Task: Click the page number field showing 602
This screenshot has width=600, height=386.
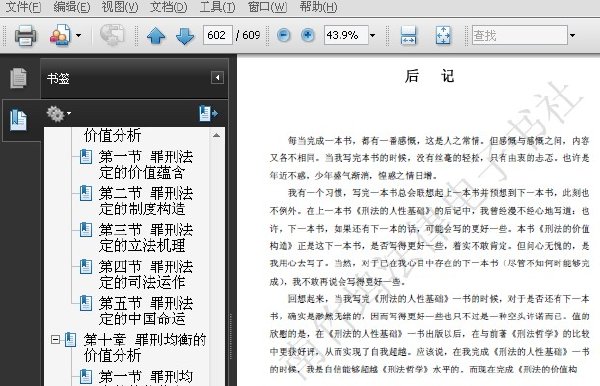Action: click(x=217, y=35)
